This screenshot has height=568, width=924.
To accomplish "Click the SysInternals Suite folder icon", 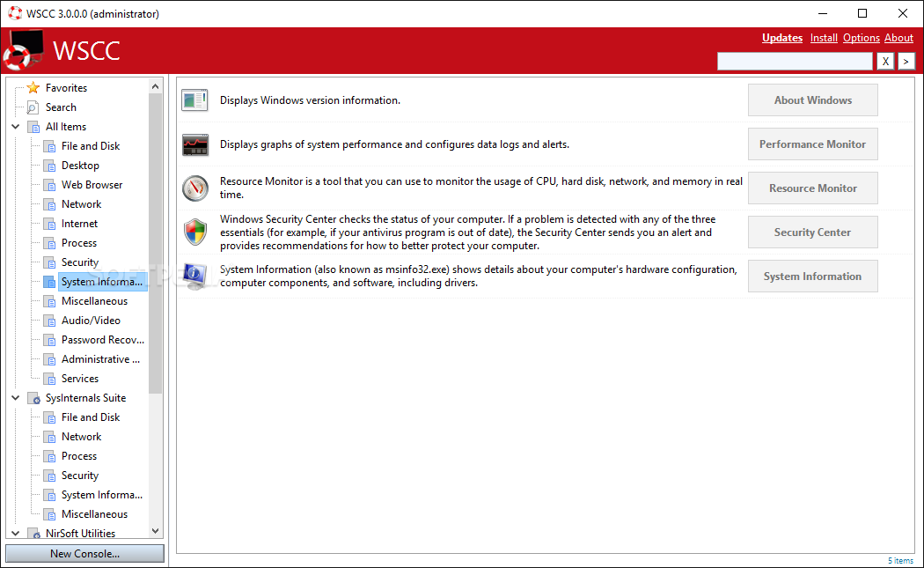I will tap(34, 399).
